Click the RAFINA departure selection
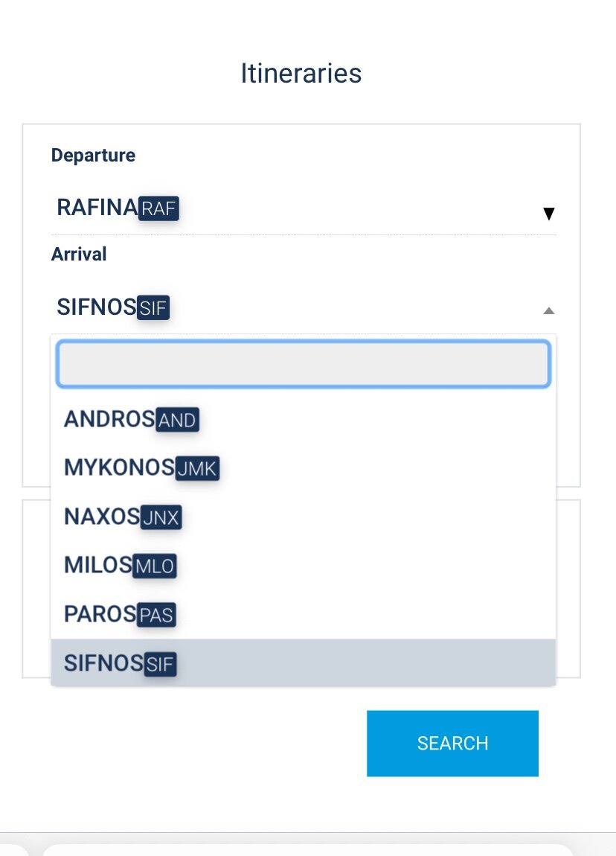Viewport: 616px width, 856px height. click(x=97, y=208)
